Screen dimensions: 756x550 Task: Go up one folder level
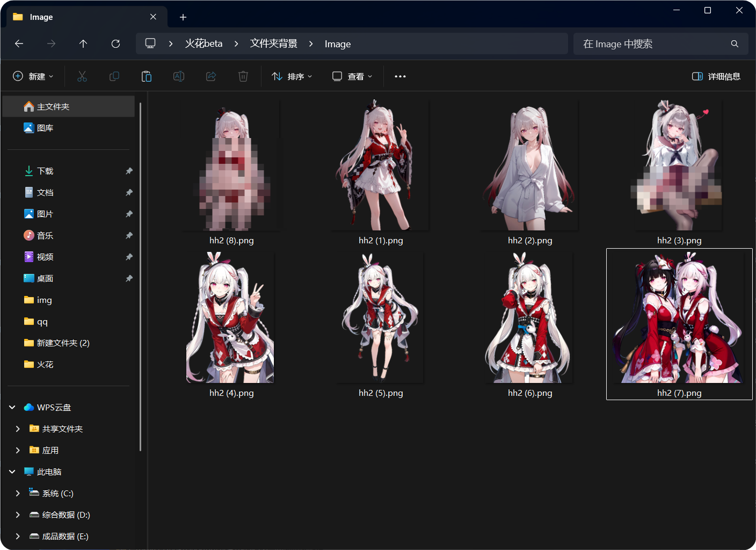click(x=83, y=44)
